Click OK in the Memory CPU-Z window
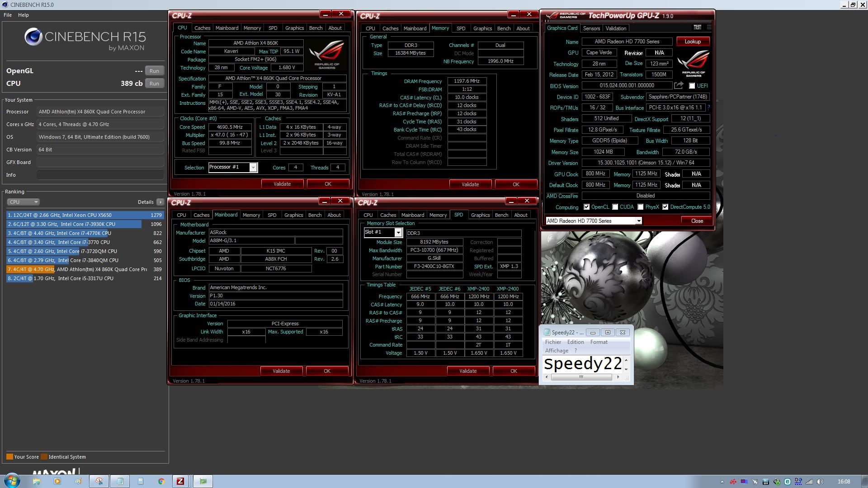This screenshot has height=488, width=868. 516,184
